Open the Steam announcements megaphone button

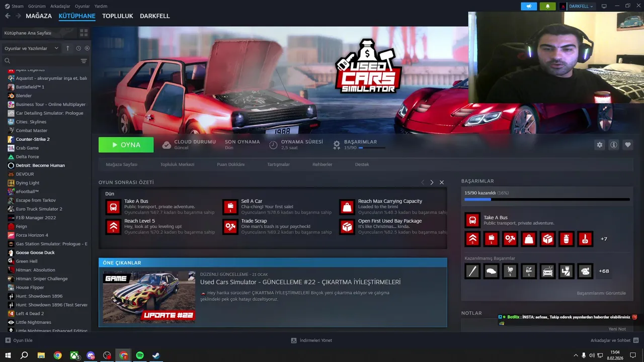pos(529,6)
